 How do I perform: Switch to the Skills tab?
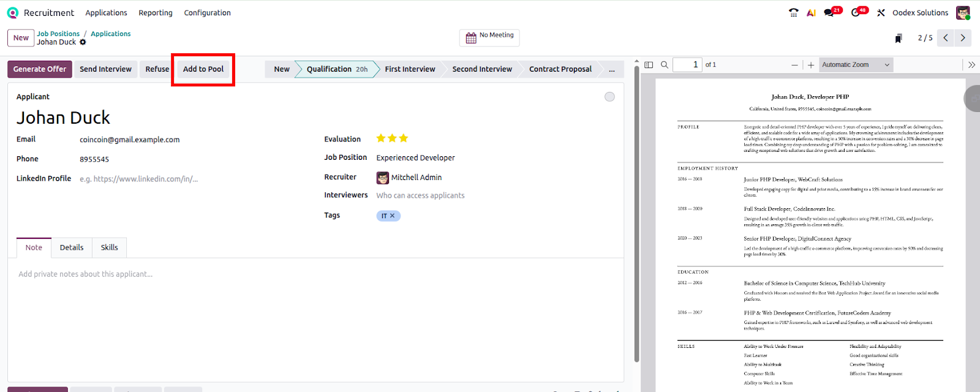[109, 247]
